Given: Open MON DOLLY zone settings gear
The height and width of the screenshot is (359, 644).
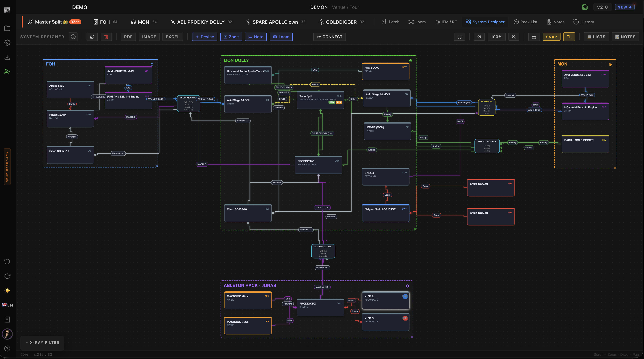Looking at the screenshot, I should click(411, 61).
